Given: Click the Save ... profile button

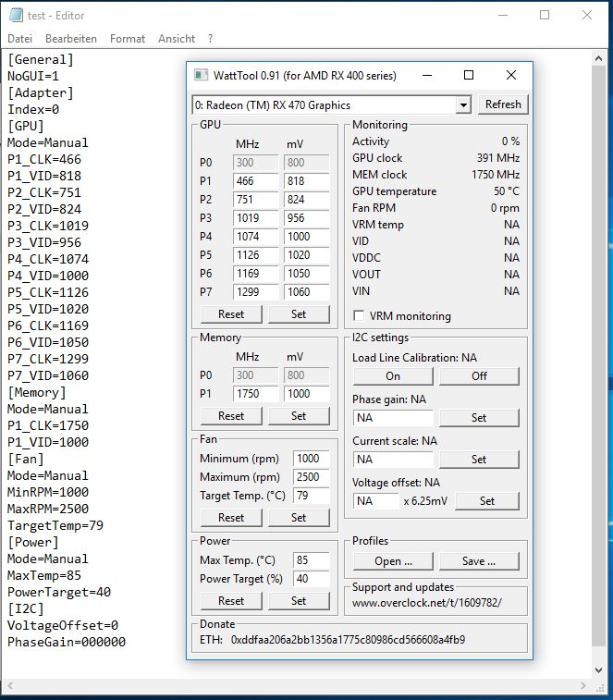Looking at the screenshot, I should (x=480, y=561).
